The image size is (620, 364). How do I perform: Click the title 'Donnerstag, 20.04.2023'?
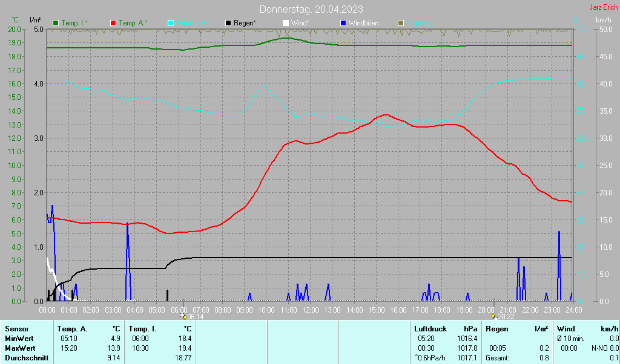(311, 9)
